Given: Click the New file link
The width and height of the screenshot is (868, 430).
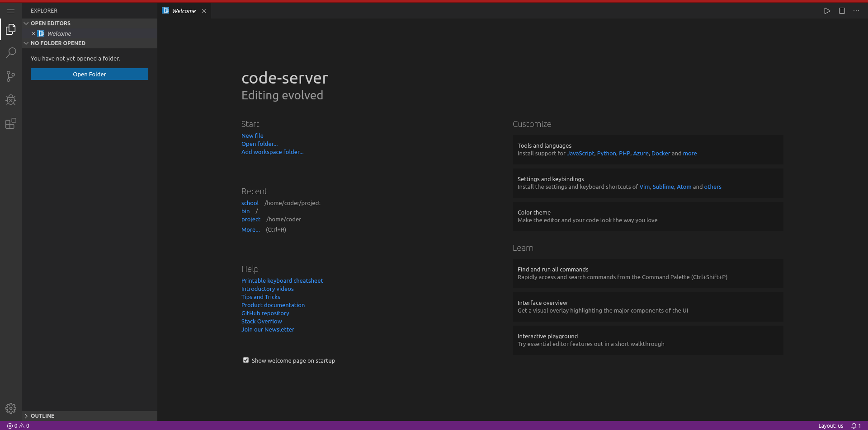Looking at the screenshot, I should [252, 136].
